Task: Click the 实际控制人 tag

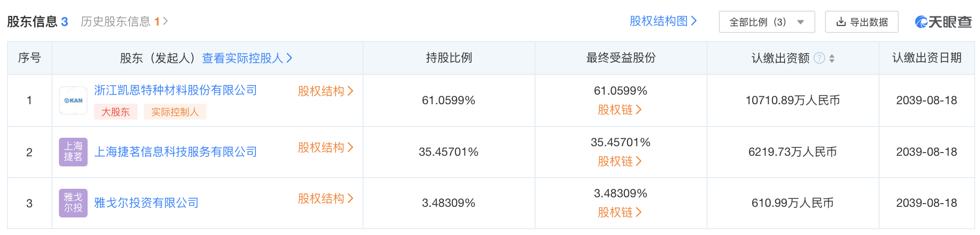Action: (175, 112)
